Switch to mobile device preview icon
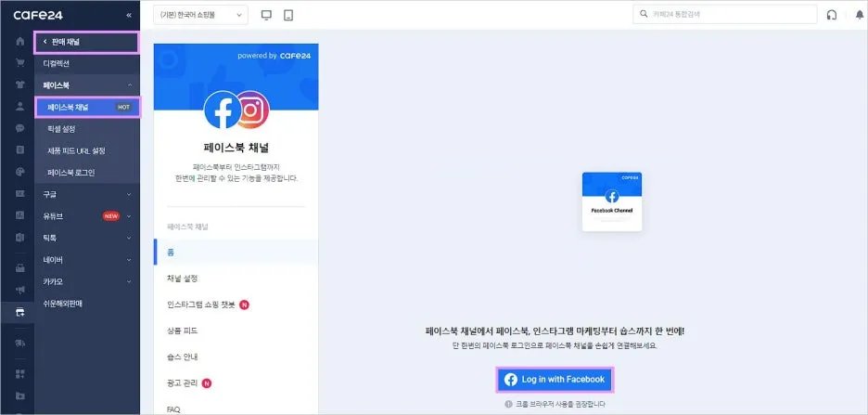The image size is (868, 415). (287, 15)
